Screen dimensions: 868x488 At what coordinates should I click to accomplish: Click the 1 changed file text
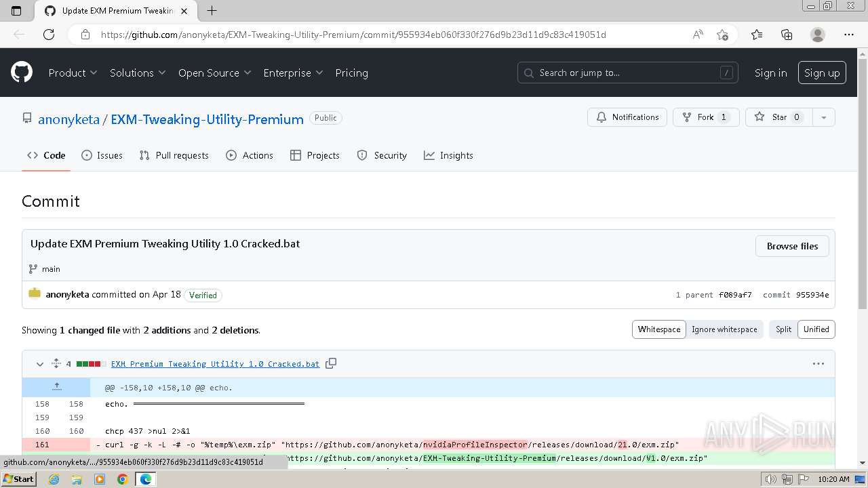pyautogui.click(x=90, y=330)
